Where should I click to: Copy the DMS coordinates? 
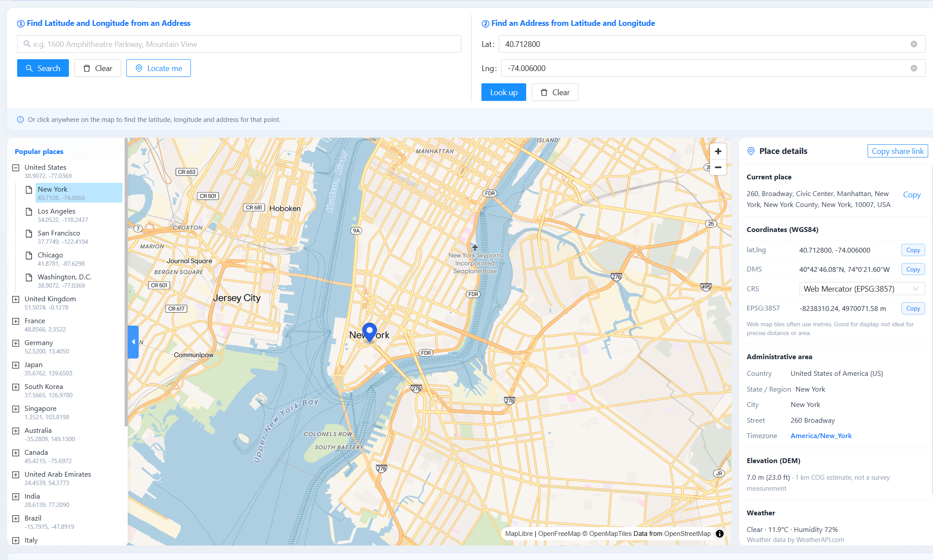[913, 269]
